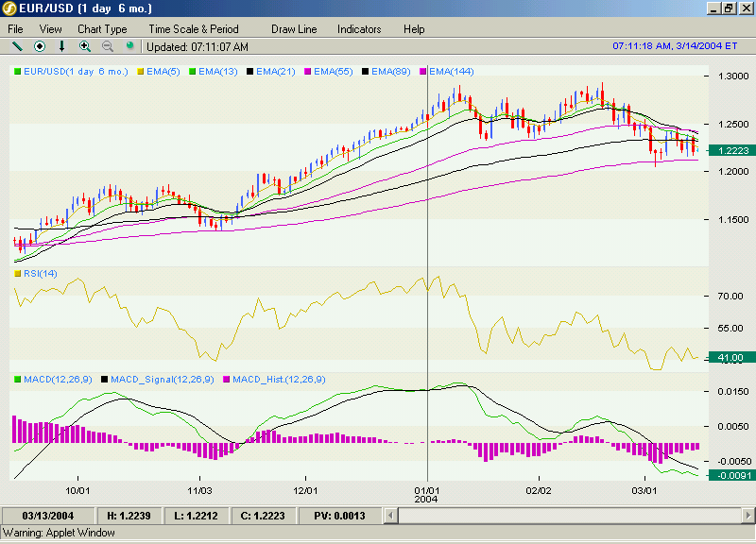Click the green EUR/USD legend color square
The height and width of the screenshot is (544, 756).
coord(18,72)
